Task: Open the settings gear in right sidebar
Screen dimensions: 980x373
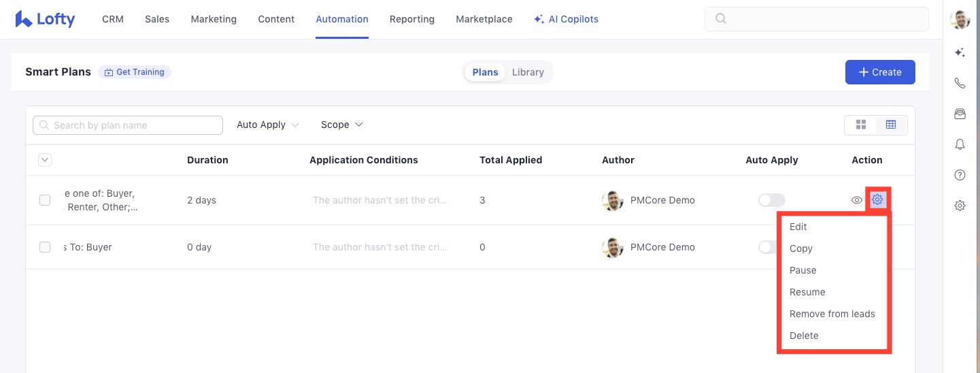Action: tap(960, 206)
